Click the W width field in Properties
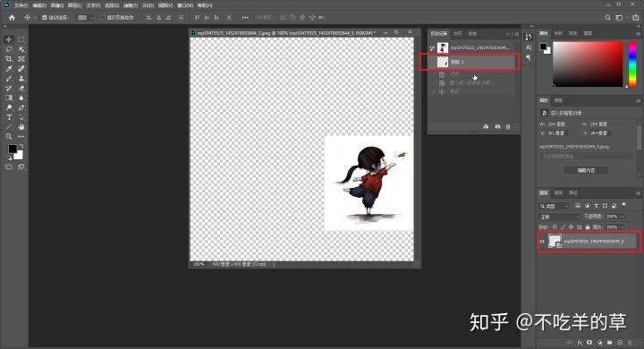The height and width of the screenshot is (349, 644). pyautogui.click(x=558, y=124)
